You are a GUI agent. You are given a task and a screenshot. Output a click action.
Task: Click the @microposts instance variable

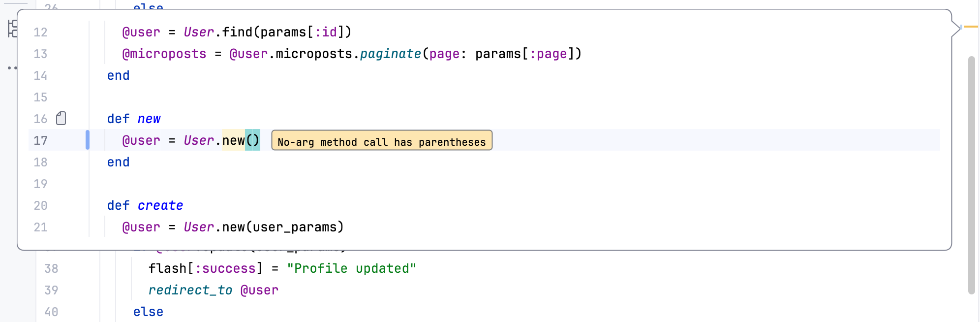pos(164,54)
